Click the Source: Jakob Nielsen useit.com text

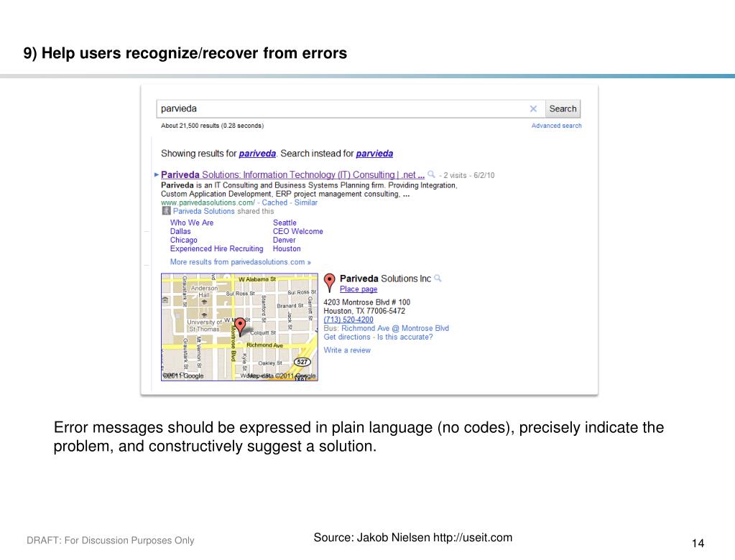click(x=413, y=538)
